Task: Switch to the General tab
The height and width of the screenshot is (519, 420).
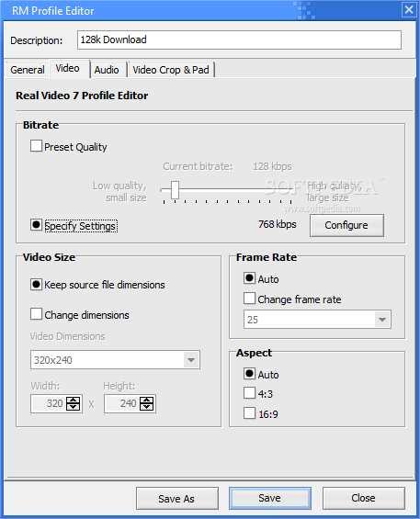Action: [28, 70]
